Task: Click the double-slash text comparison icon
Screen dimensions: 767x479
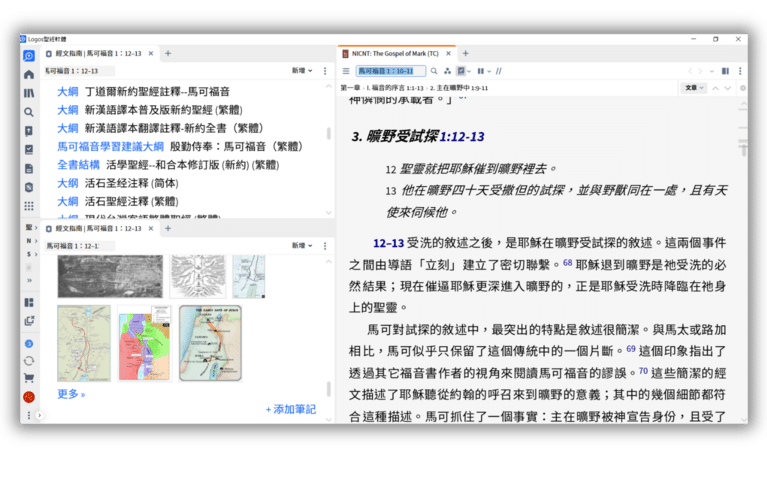Action: 498,71
